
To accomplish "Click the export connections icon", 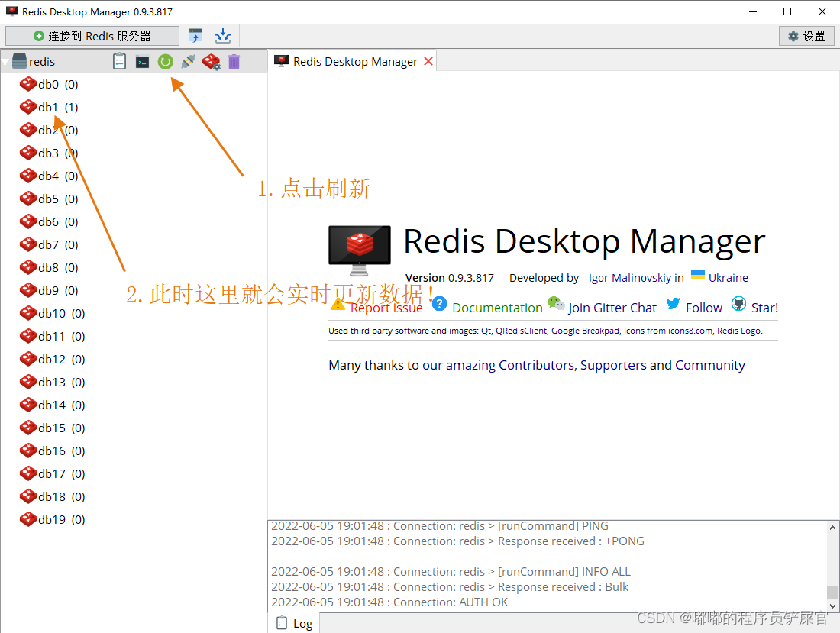I will [x=223, y=36].
